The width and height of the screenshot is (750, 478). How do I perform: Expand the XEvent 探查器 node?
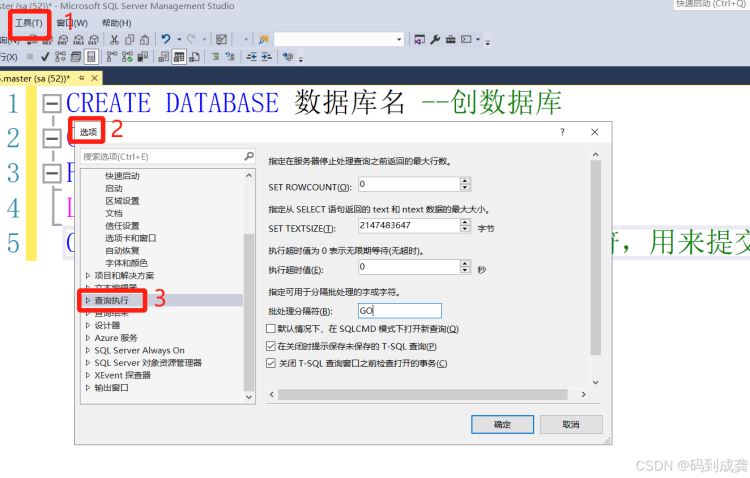click(x=88, y=375)
